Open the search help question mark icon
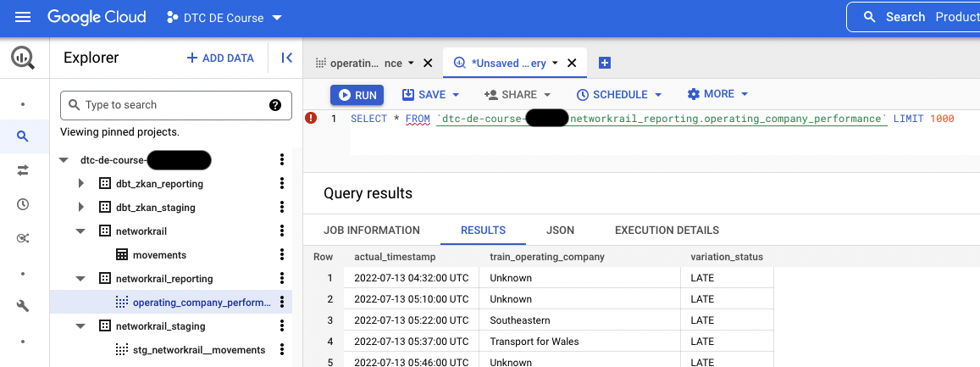 [x=275, y=105]
